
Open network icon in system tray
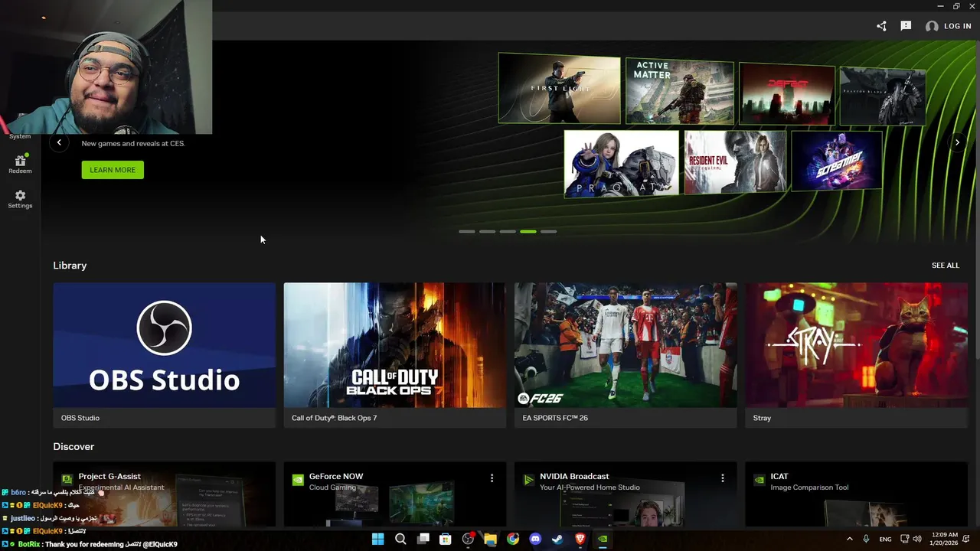tap(904, 539)
